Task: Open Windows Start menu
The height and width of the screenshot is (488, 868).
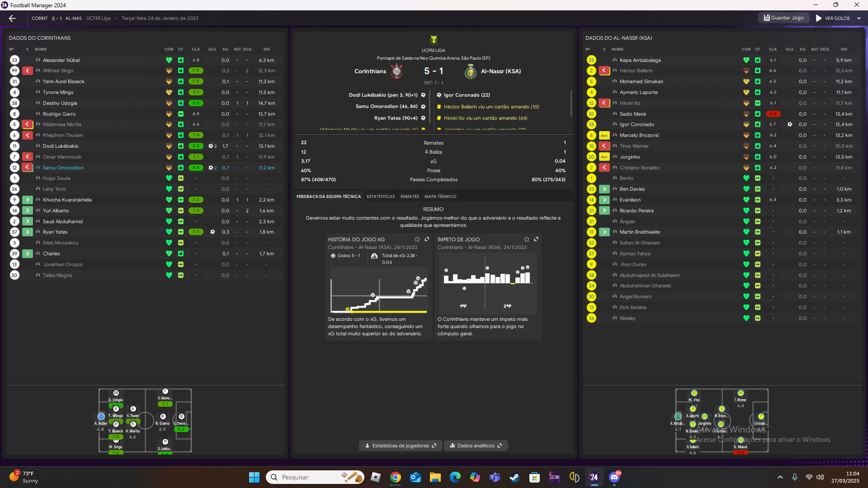Action: click(x=254, y=477)
